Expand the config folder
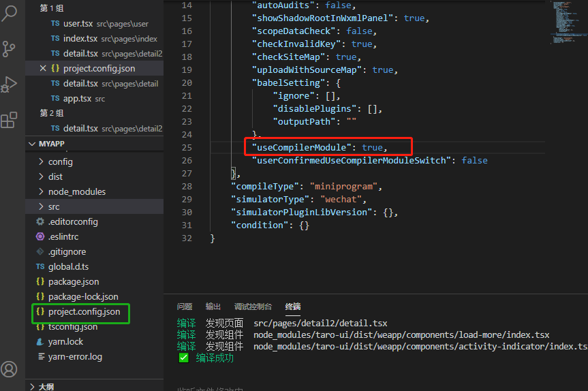 tap(95, 161)
